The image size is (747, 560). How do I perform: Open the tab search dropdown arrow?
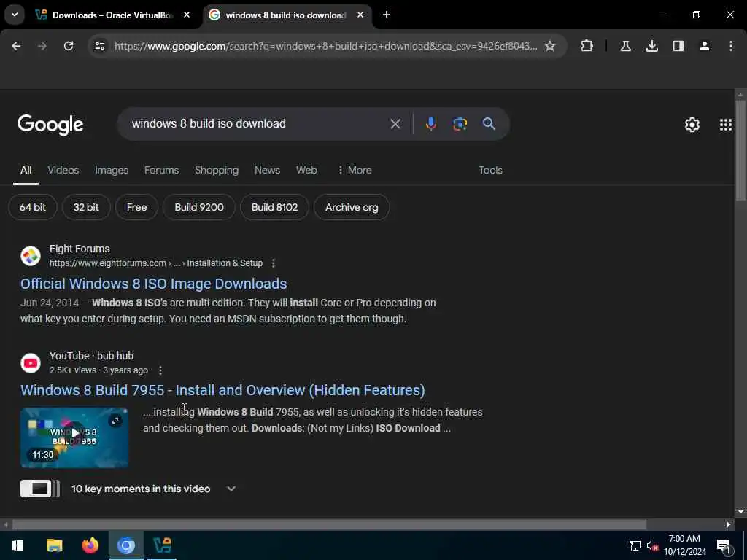coord(15,15)
